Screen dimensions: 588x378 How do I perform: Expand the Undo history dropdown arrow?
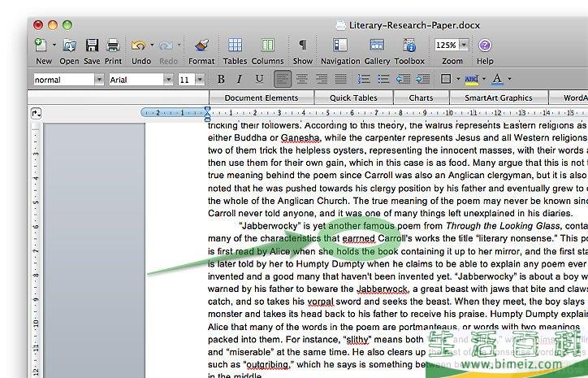tap(152, 45)
